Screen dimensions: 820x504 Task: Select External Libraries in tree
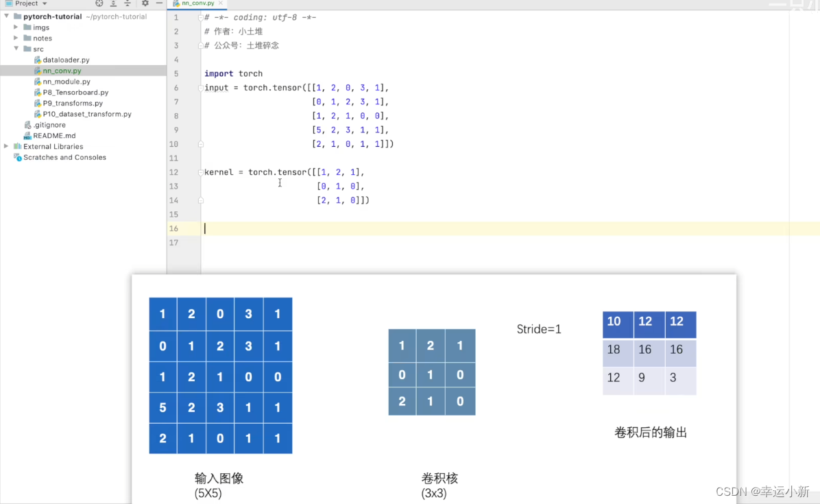click(x=53, y=146)
